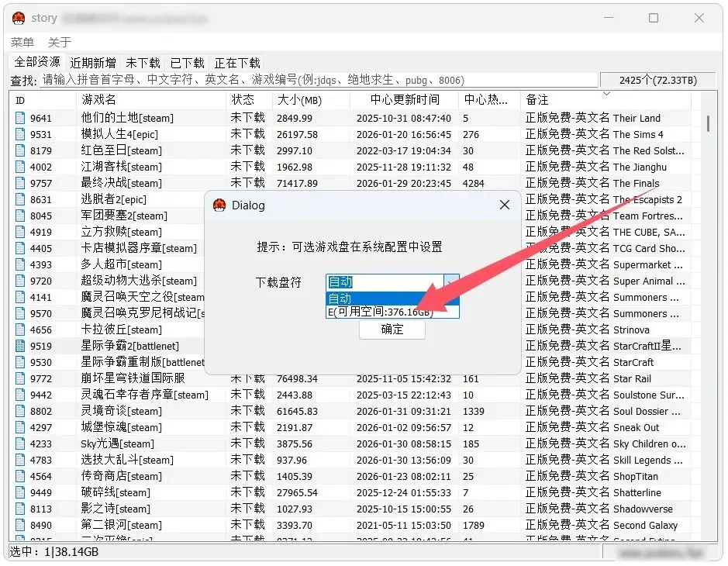Choose 自动 in the drive dropdown list

pos(393,298)
